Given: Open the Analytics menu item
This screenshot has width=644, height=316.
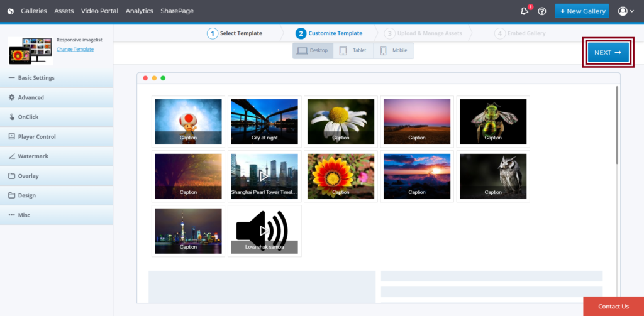Looking at the screenshot, I should coord(139,11).
